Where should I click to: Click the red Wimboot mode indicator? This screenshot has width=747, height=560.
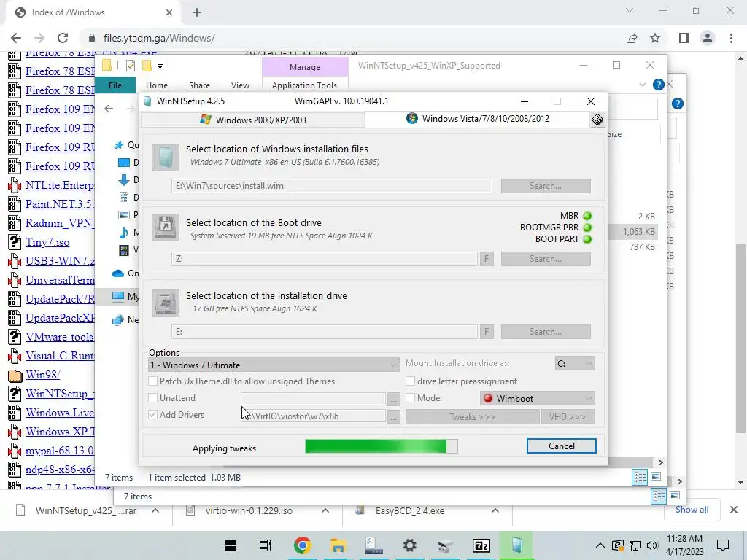(x=488, y=399)
